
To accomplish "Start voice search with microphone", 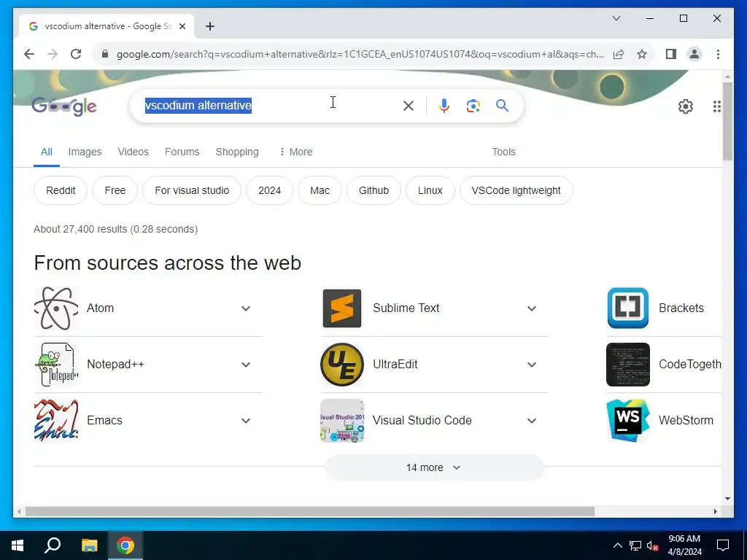I will pos(444,106).
